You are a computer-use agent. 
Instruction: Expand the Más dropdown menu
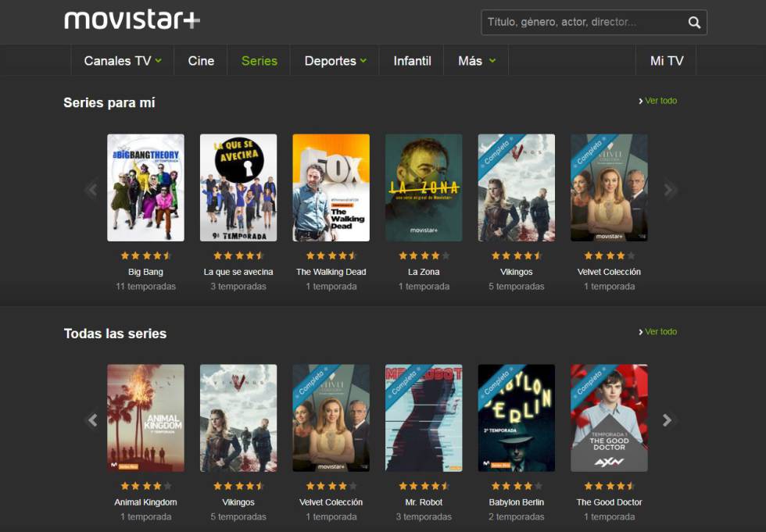click(476, 60)
